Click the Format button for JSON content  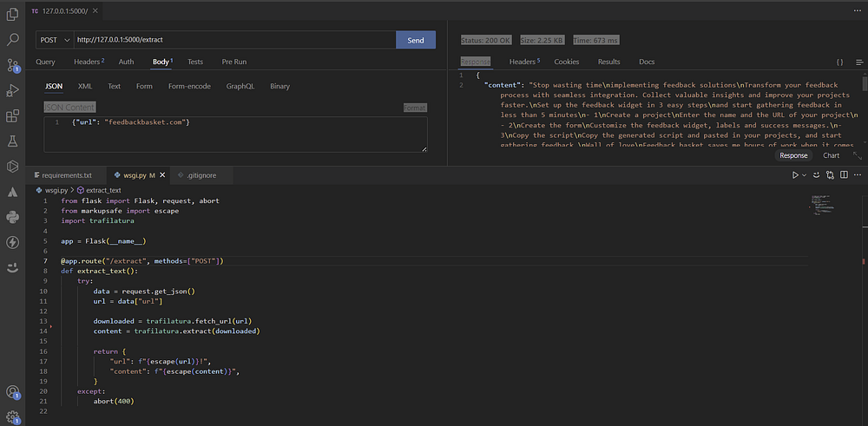[415, 108]
